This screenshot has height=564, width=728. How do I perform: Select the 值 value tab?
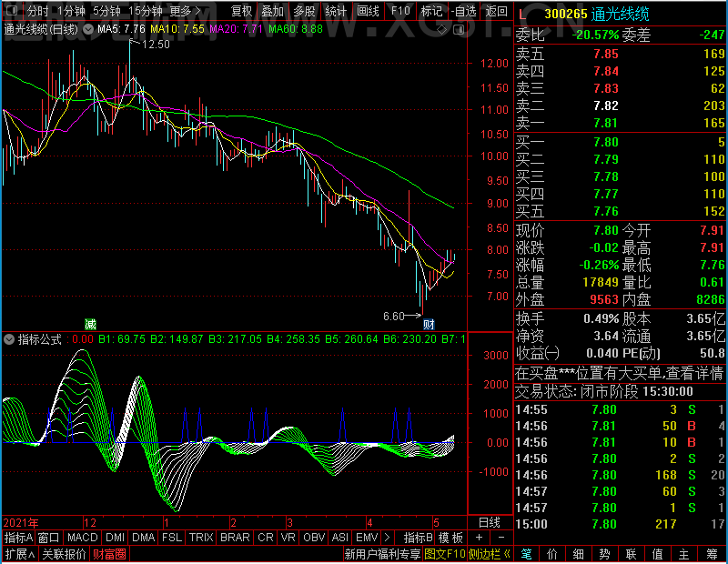pyautogui.click(x=657, y=554)
